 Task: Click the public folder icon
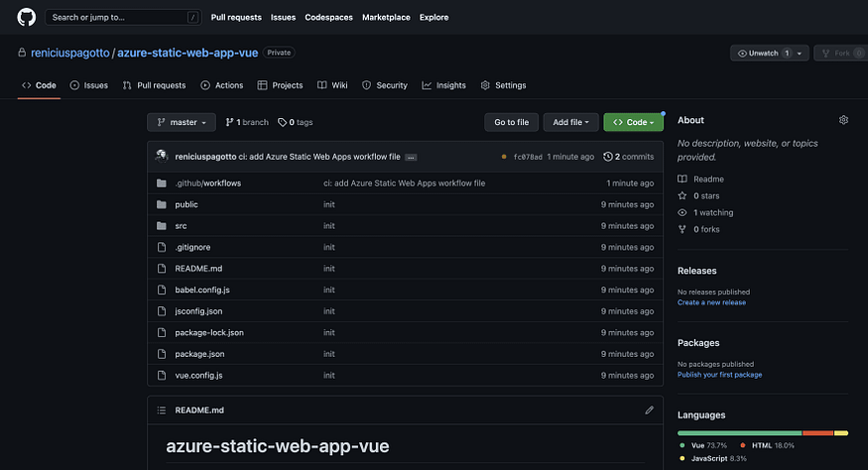click(x=161, y=204)
